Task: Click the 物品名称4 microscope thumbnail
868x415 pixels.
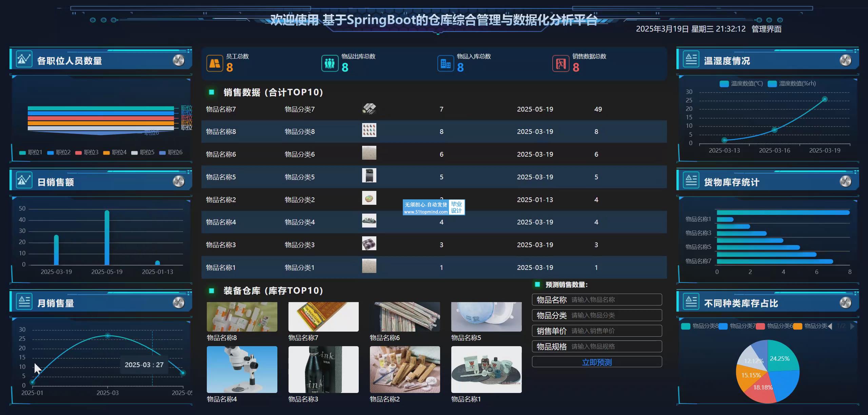Action: 242,369
